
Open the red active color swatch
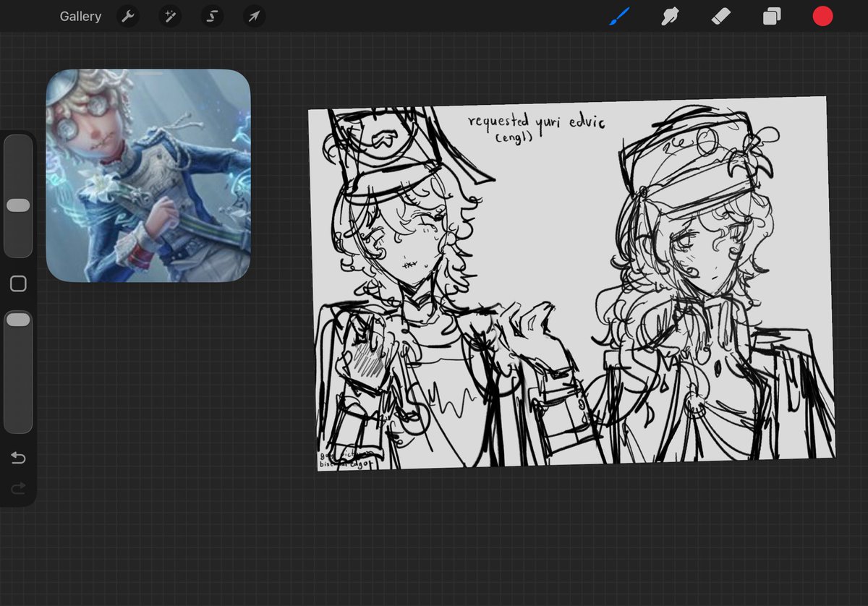pos(822,16)
